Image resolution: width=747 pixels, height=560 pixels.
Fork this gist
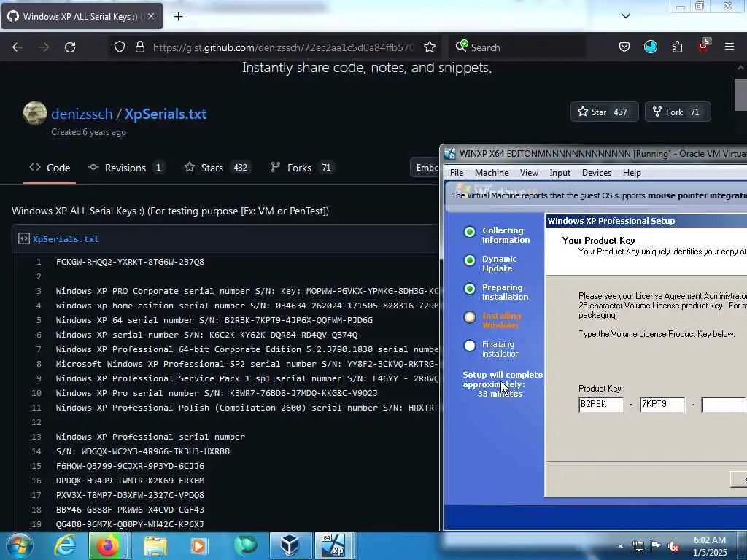pyautogui.click(x=678, y=112)
